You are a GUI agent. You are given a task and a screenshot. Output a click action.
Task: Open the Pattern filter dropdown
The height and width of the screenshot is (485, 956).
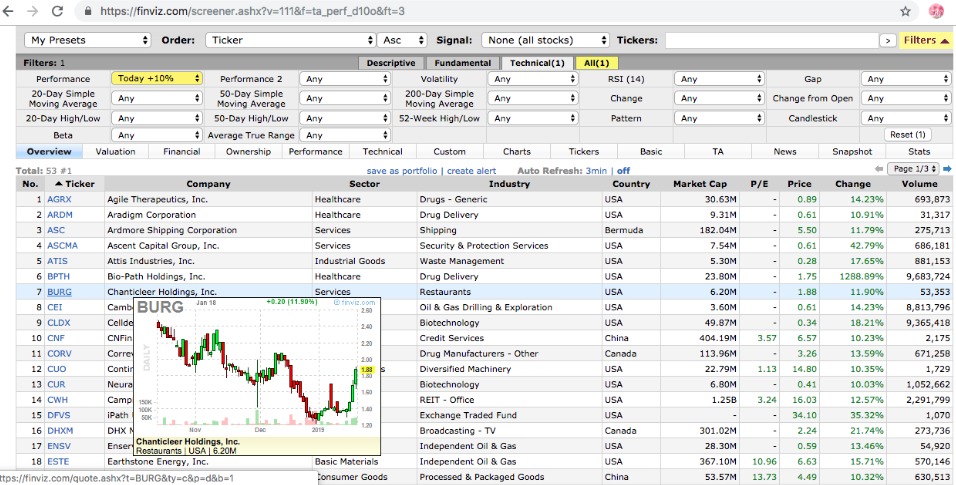pyautogui.click(x=719, y=118)
